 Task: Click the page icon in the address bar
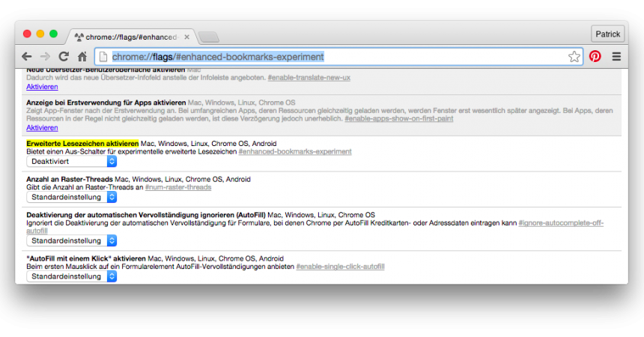103,57
